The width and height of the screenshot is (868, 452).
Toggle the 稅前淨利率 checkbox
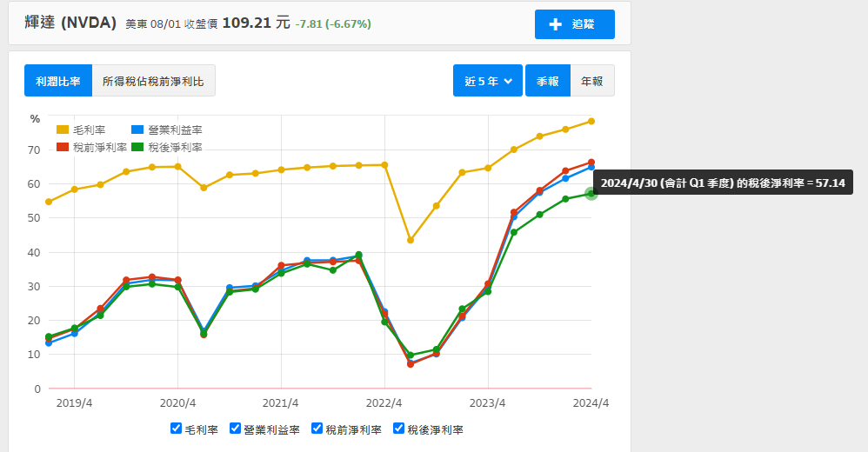point(317,429)
